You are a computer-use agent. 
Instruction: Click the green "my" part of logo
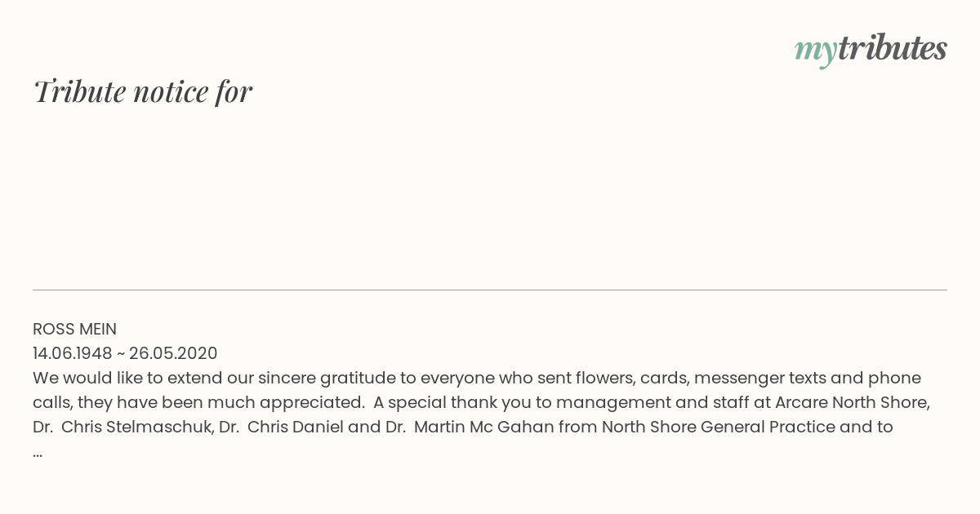pos(815,52)
